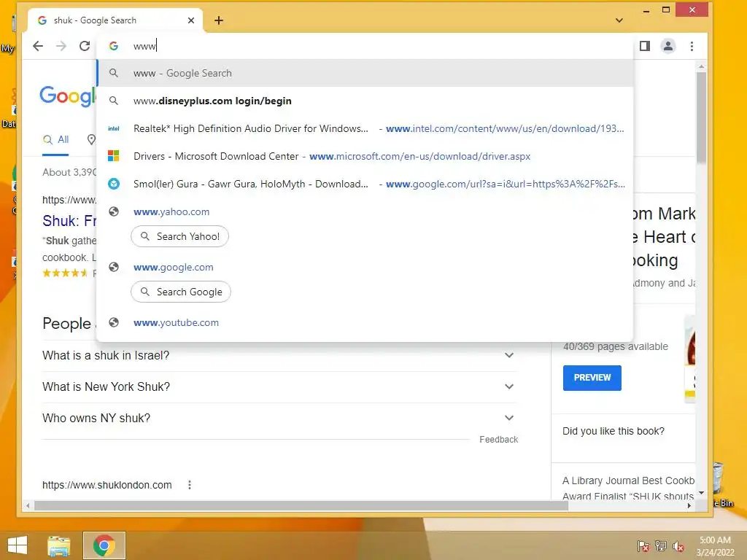Open the taskbar clock showing 5:00 AM
The height and width of the screenshot is (560, 747).
point(715,546)
